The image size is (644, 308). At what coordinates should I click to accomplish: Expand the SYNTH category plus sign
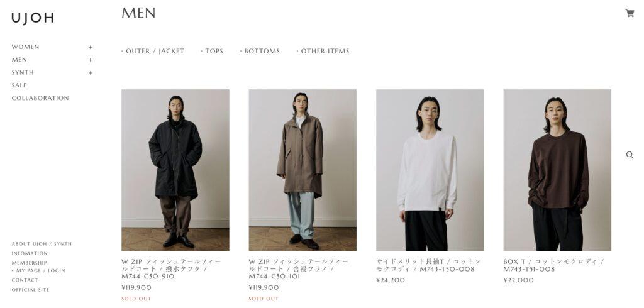(91, 73)
